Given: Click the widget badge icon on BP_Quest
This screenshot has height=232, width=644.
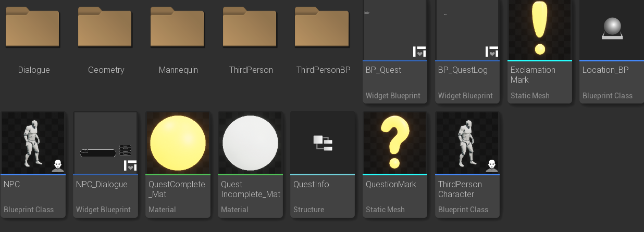Looking at the screenshot, I should [419, 51].
